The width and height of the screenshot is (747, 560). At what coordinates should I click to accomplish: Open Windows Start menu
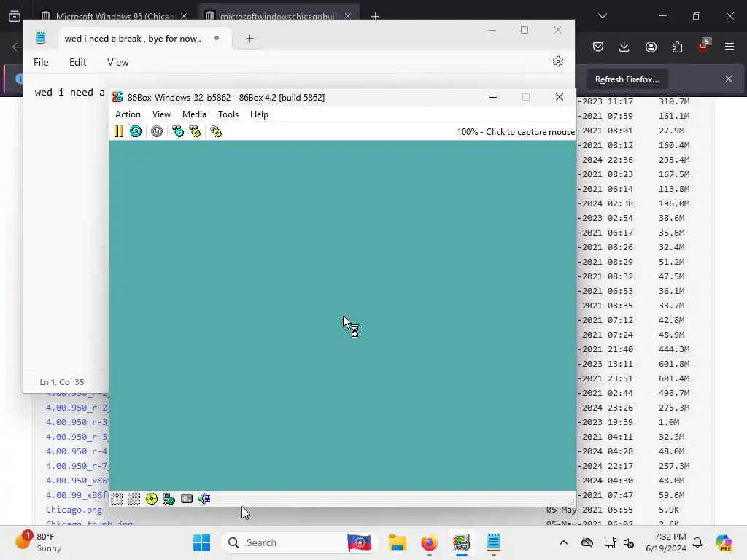(x=202, y=542)
